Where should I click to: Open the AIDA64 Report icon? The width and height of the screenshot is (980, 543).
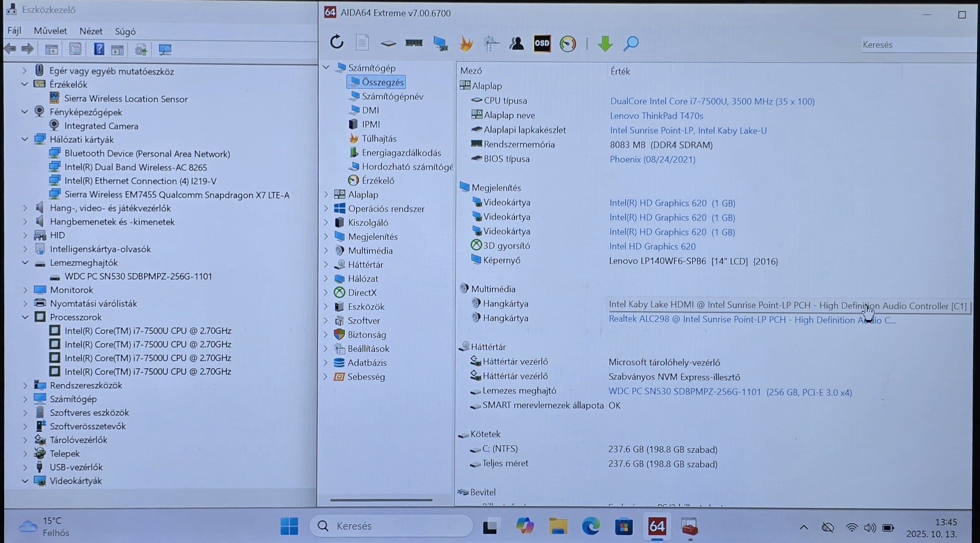tap(362, 43)
